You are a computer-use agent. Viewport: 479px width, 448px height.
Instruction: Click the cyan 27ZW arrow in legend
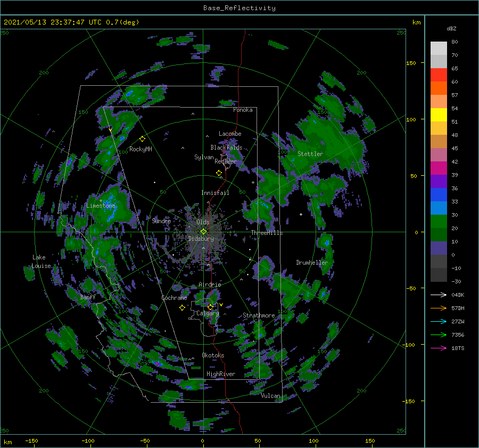point(439,321)
